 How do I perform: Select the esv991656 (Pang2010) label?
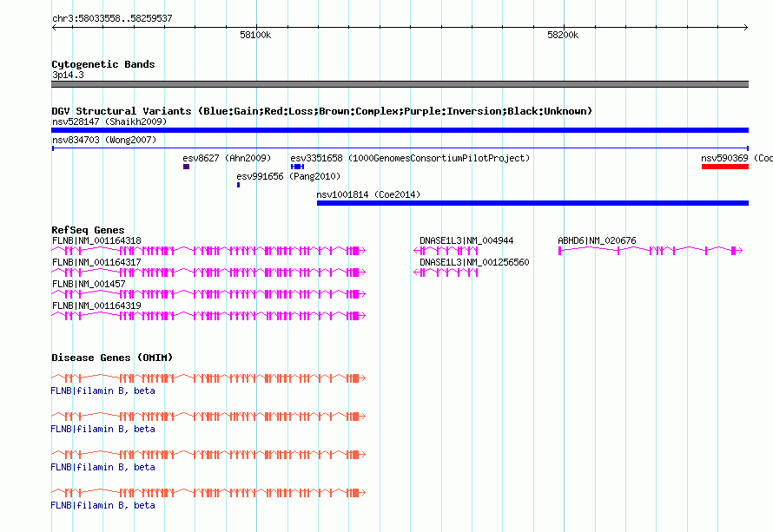288,176
